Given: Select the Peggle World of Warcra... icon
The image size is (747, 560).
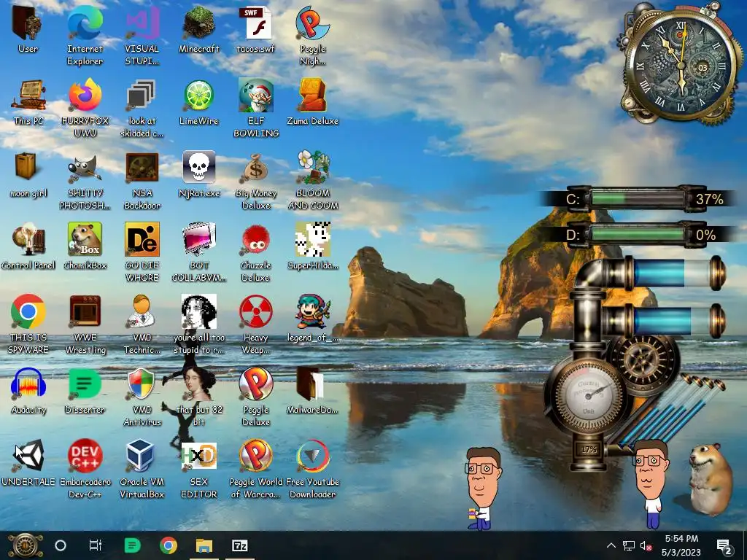Looking at the screenshot, I should tap(256, 456).
